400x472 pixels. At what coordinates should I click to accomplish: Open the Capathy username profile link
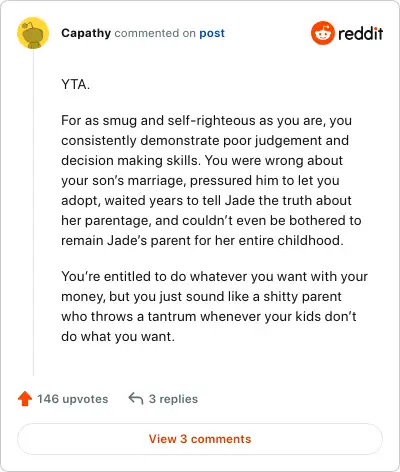click(86, 33)
